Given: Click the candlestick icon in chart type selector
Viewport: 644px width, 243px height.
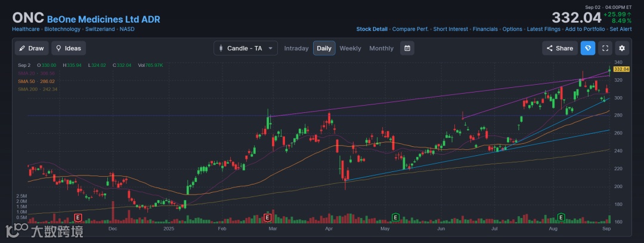Looking at the screenshot, I should pyautogui.click(x=221, y=48).
